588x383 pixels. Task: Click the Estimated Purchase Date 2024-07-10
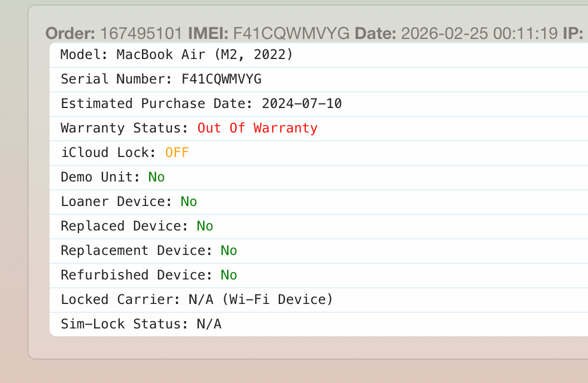point(302,104)
